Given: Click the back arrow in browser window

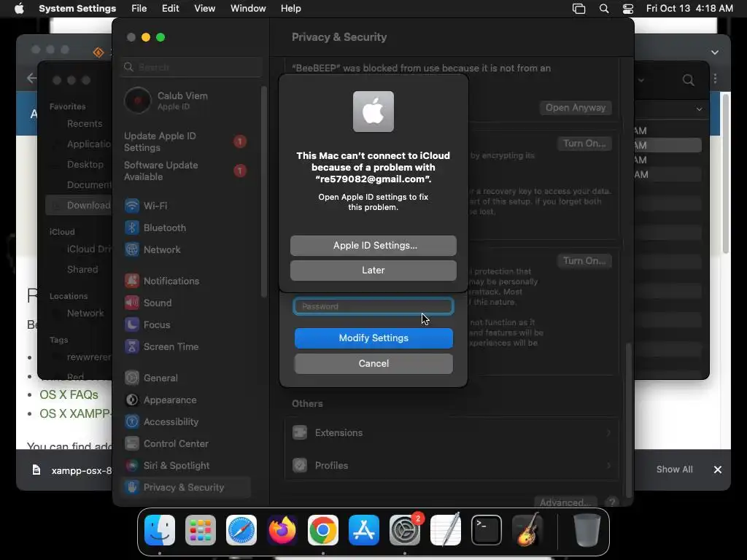Looking at the screenshot, I should [31, 78].
